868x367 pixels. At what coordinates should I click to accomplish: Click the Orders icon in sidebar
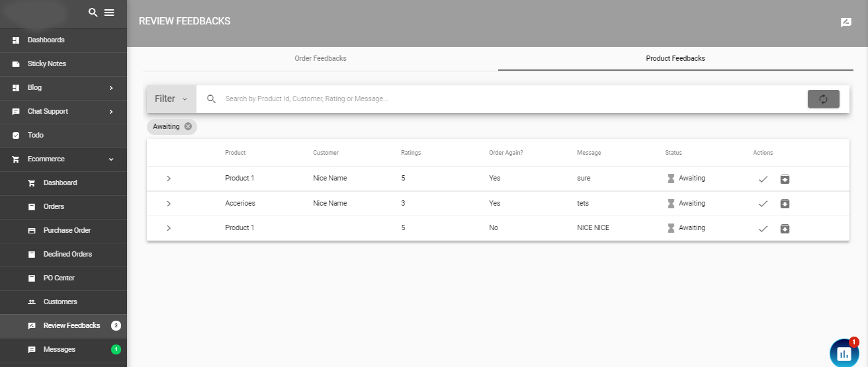(32, 207)
